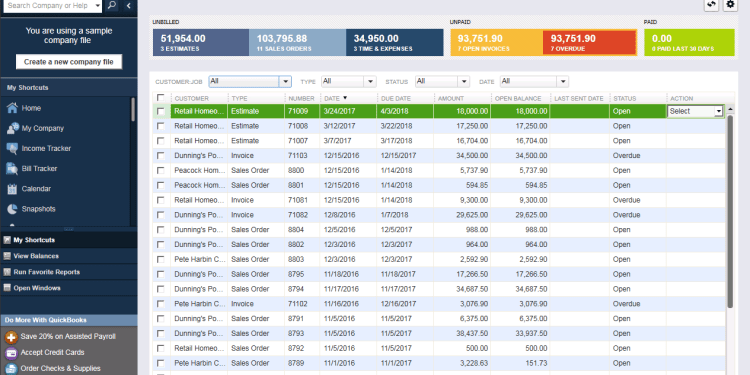Click the My Shortcuts list scrollbar
Viewport: 750px width, 375px height.
click(x=133, y=110)
